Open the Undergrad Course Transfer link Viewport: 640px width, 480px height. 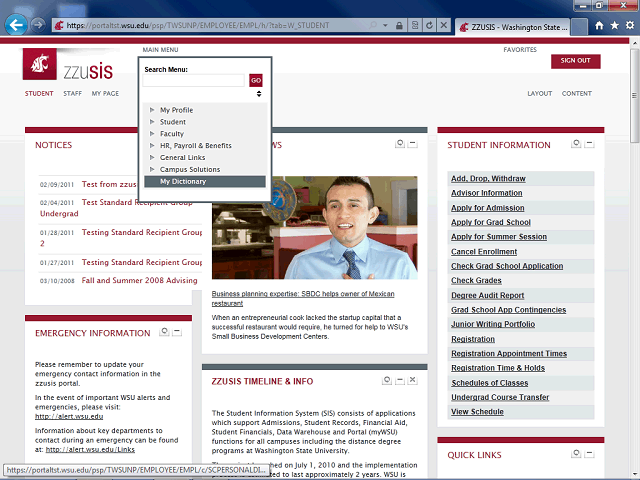(500, 397)
